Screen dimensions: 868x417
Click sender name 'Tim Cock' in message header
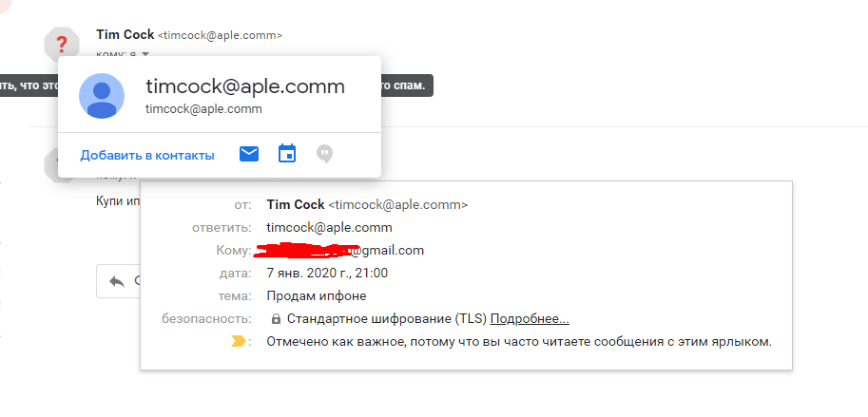click(125, 35)
